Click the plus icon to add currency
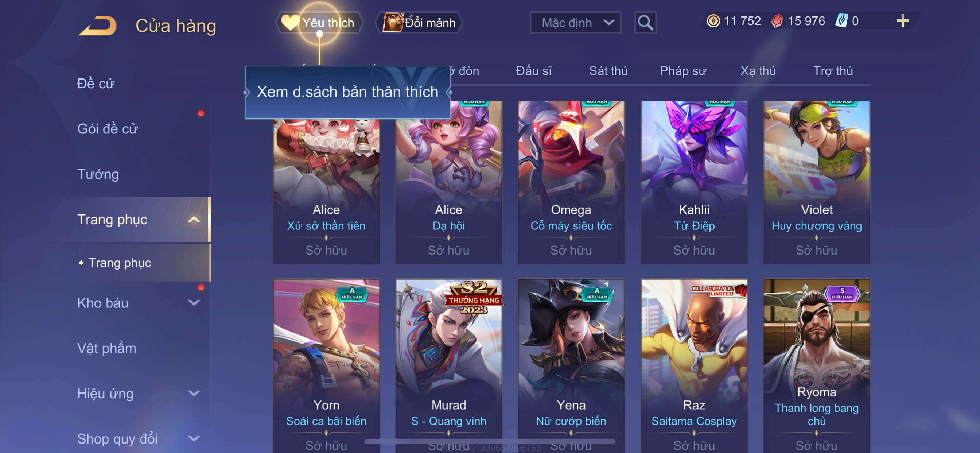The height and width of the screenshot is (453, 980). pos(902,21)
